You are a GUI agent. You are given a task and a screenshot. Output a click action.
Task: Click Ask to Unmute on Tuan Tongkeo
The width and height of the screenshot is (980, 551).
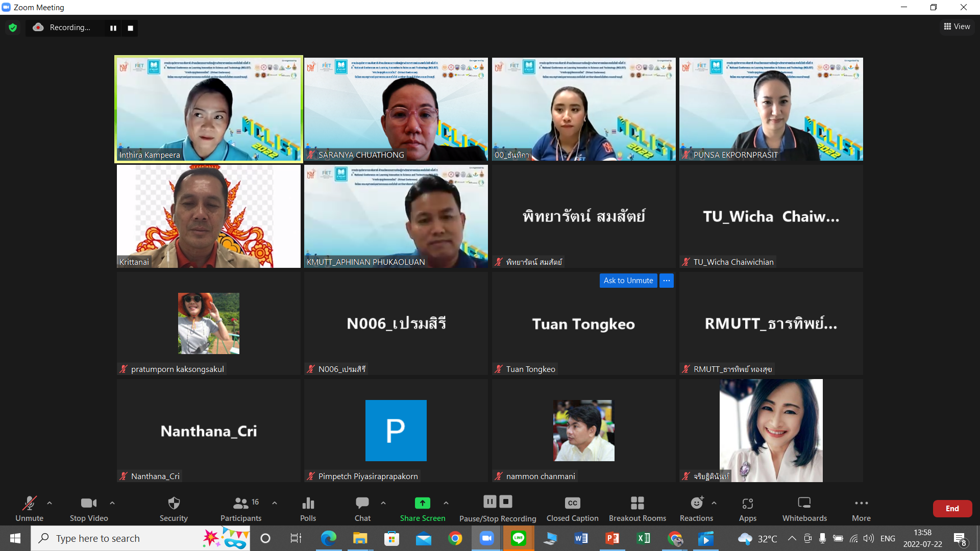628,281
